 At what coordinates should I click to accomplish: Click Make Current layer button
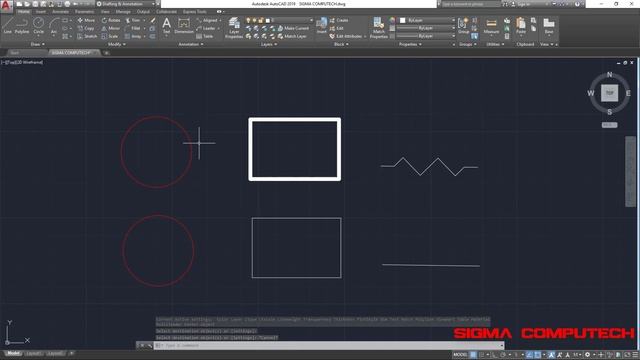[x=293, y=28]
